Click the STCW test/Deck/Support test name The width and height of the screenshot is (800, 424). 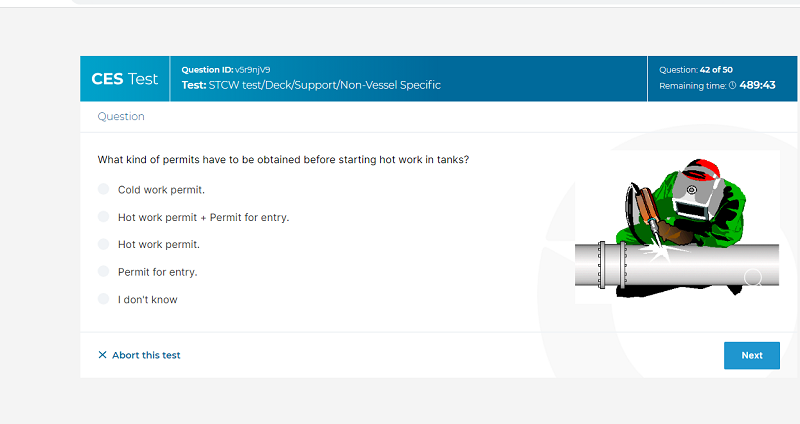pos(324,85)
